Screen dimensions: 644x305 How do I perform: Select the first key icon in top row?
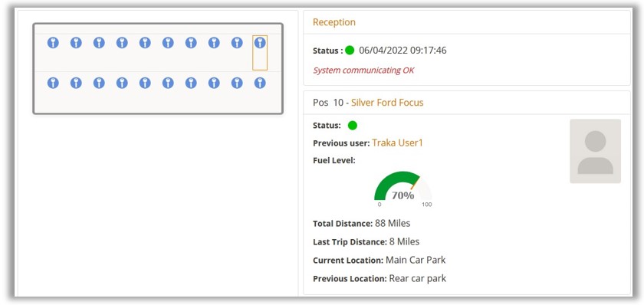click(x=53, y=43)
